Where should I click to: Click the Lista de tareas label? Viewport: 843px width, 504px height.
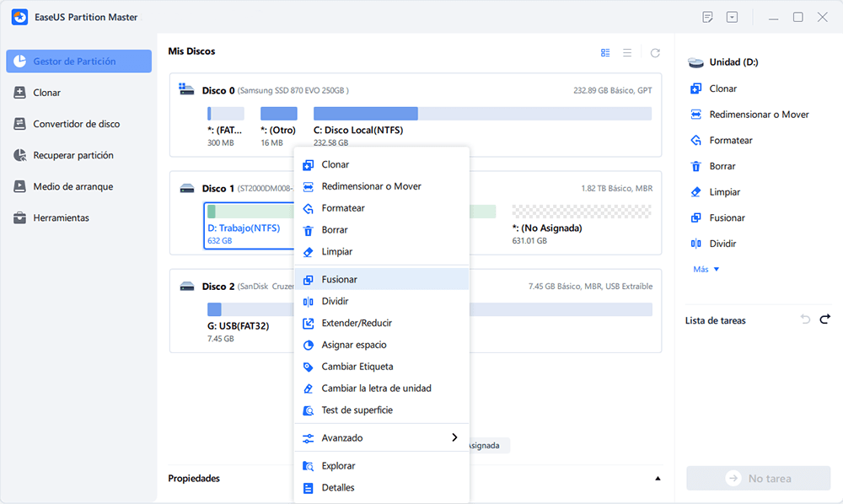715,321
